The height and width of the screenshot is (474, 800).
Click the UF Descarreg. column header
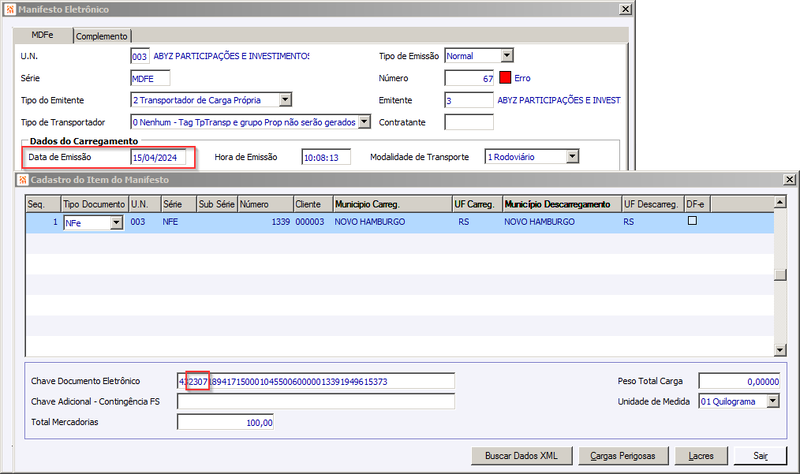653,204
